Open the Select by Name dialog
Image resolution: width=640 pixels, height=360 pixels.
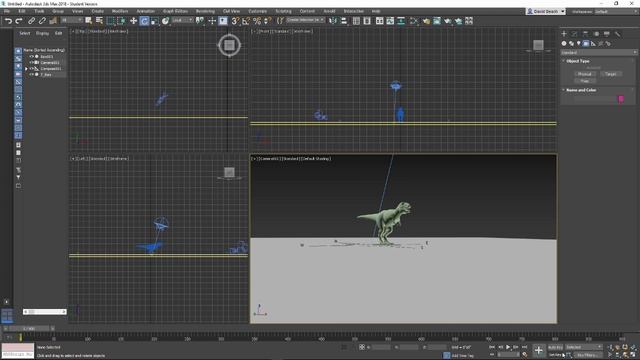pyautogui.click(x=99, y=21)
